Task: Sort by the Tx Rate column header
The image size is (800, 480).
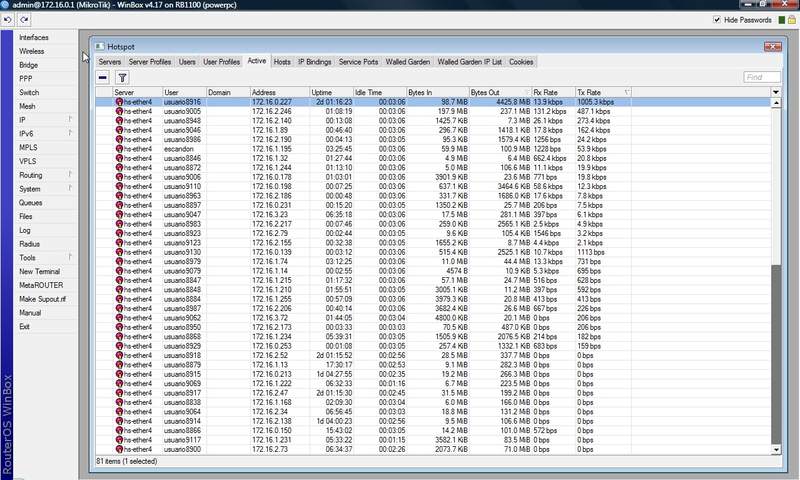Action: (x=603, y=92)
